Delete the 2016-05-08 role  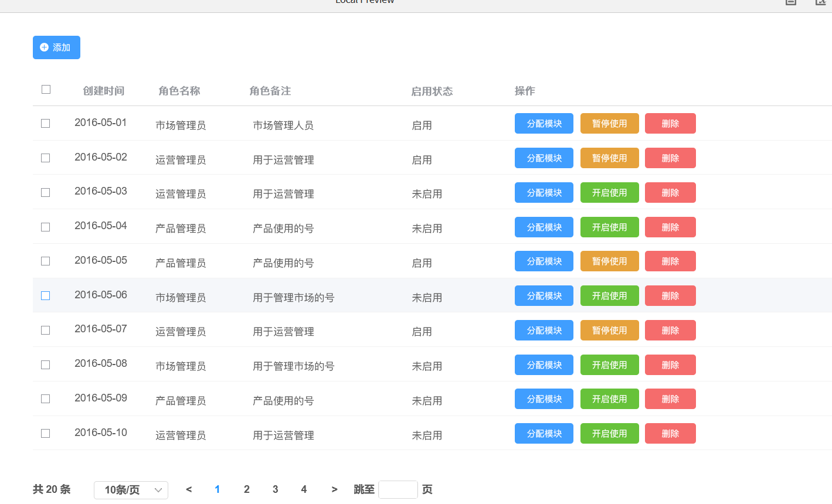pyautogui.click(x=670, y=365)
